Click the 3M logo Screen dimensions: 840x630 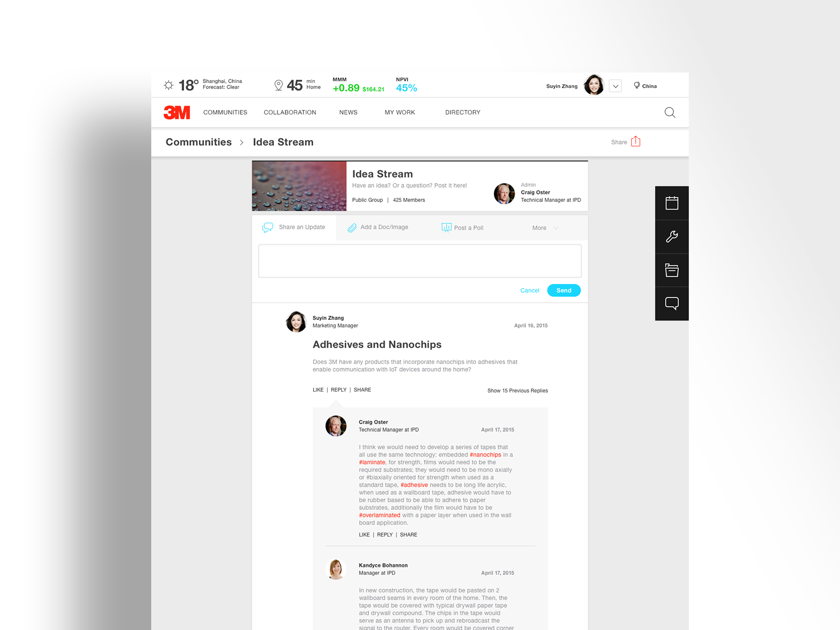point(177,112)
